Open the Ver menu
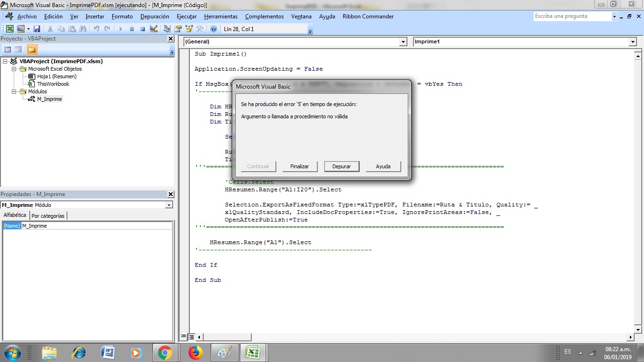Viewport: 644px width, 362px height. pyautogui.click(x=74, y=16)
